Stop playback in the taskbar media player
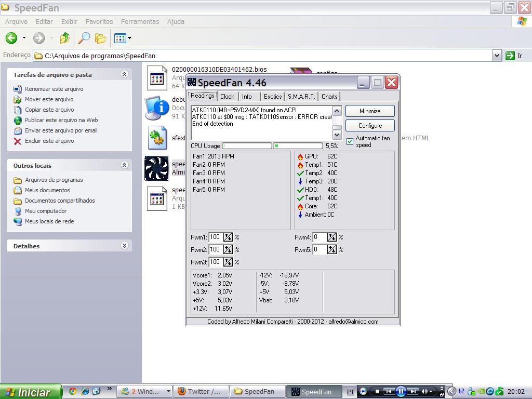This screenshot has height=399, width=532. click(x=377, y=392)
